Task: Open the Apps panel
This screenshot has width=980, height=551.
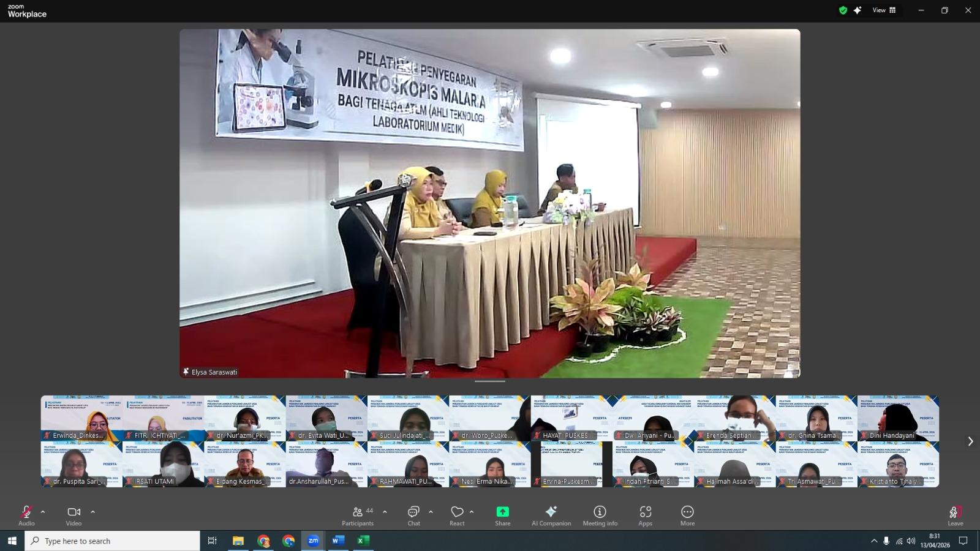Action: tap(645, 515)
